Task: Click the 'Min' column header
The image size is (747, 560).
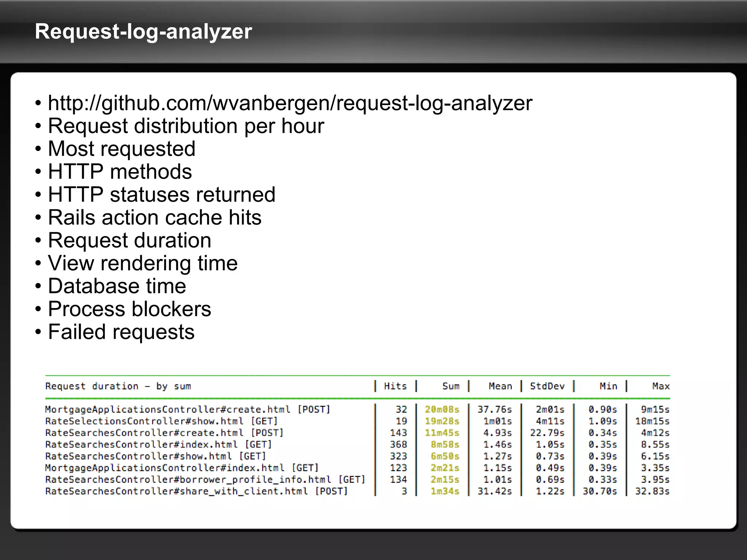Action: click(x=608, y=386)
